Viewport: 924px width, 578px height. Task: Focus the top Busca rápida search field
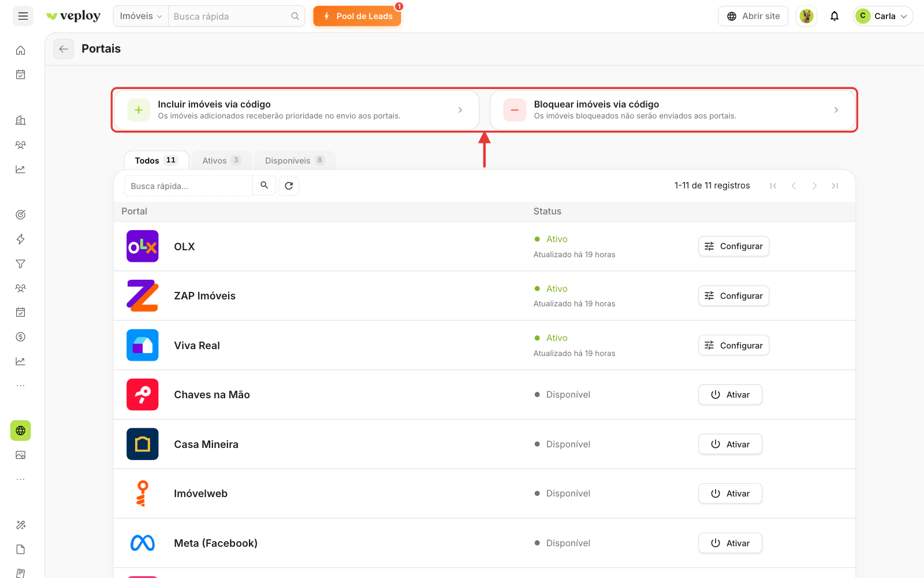236,16
